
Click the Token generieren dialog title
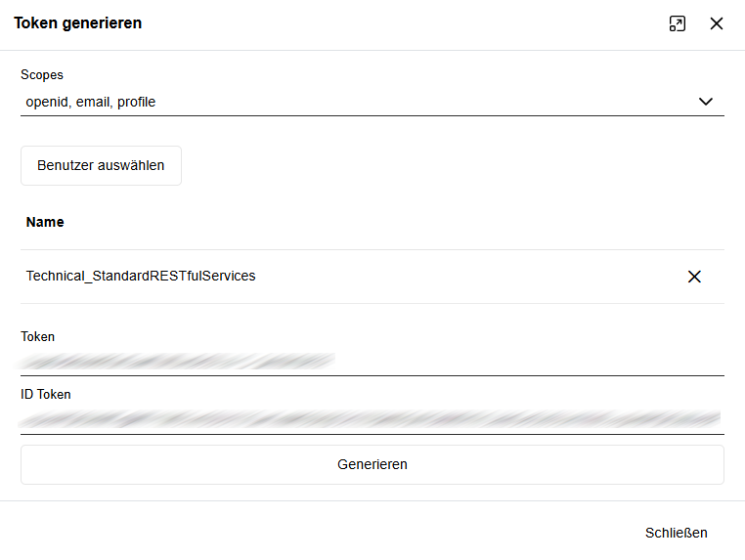click(x=78, y=23)
